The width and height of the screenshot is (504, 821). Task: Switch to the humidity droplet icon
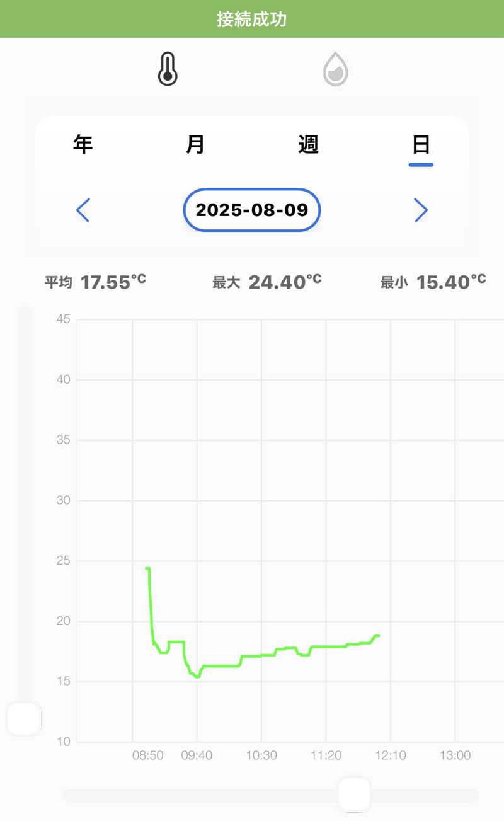pyautogui.click(x=336, y=69)
